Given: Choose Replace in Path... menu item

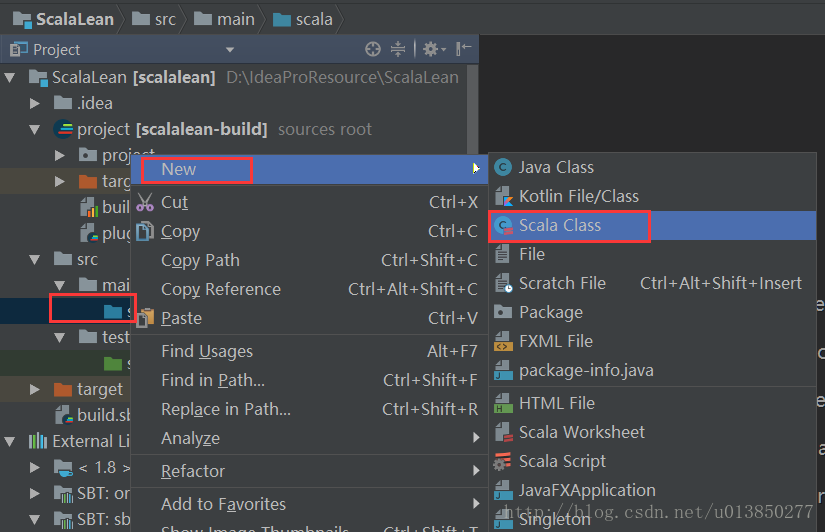Looking at the screenshot, I should coord(309,409).
